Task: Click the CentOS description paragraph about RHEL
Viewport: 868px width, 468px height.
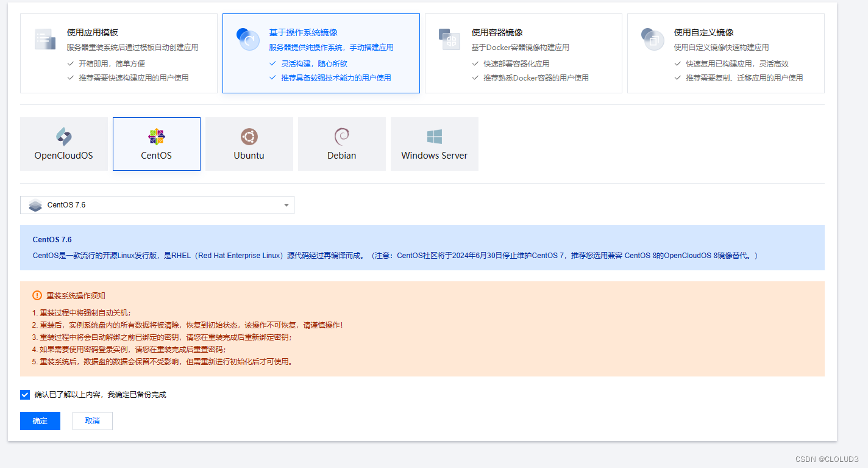Action: (395, 256)
